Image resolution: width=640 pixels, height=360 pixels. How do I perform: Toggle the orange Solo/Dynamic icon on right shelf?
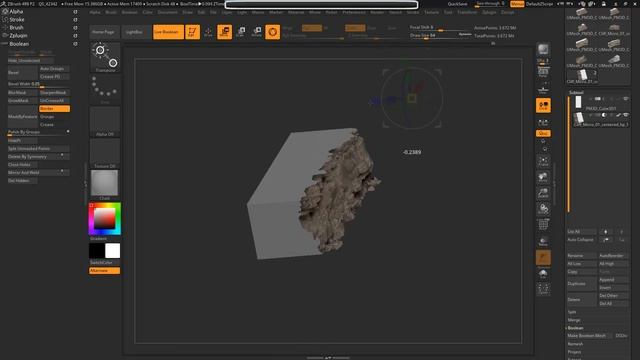pyautogui.click(x=543, y=258)
